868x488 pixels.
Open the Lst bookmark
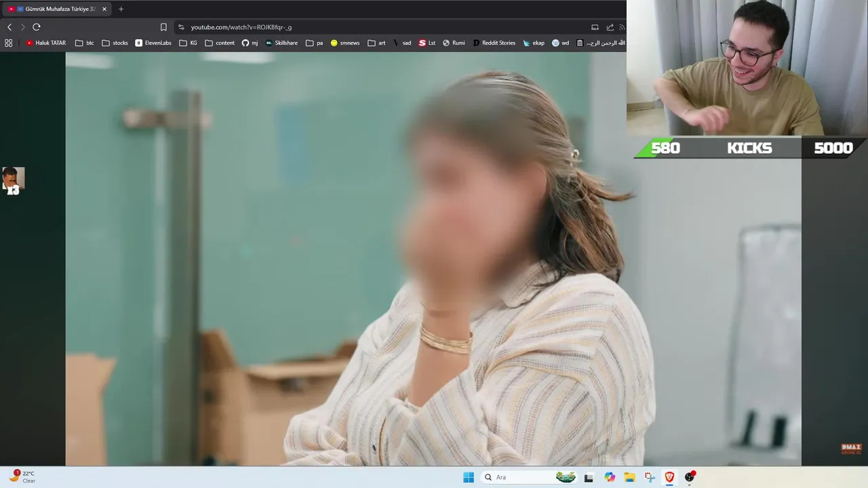pos(427,43)
